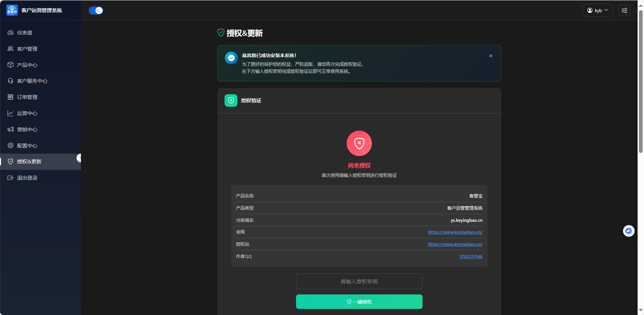
Task: Open 配置中心 menu item
Action: click(40, 146)
